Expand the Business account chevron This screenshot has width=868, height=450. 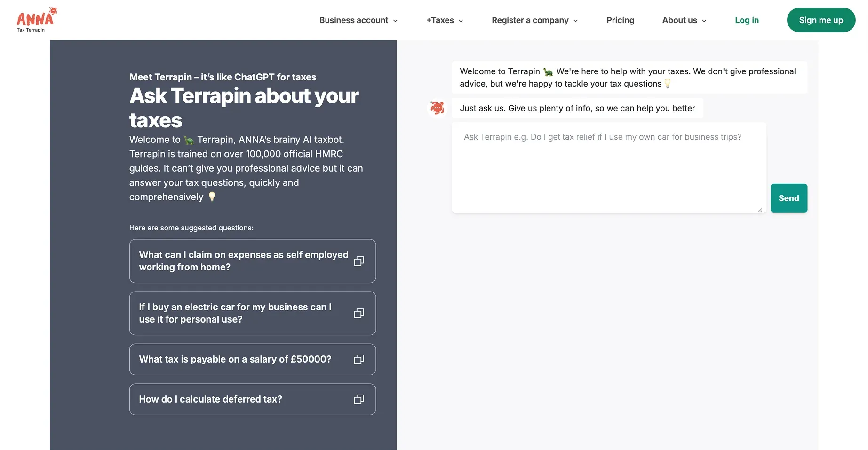[395, 21]
